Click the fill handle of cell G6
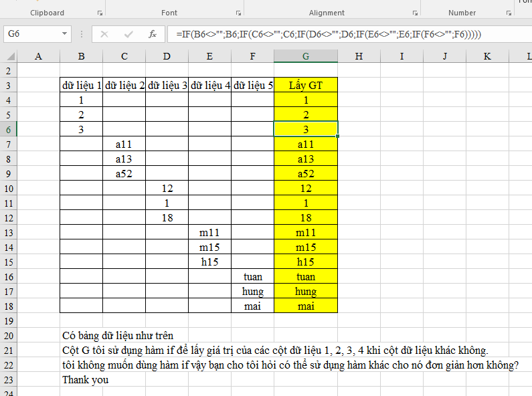Screen dimensions: 532x396 click(x=337, y=136)
